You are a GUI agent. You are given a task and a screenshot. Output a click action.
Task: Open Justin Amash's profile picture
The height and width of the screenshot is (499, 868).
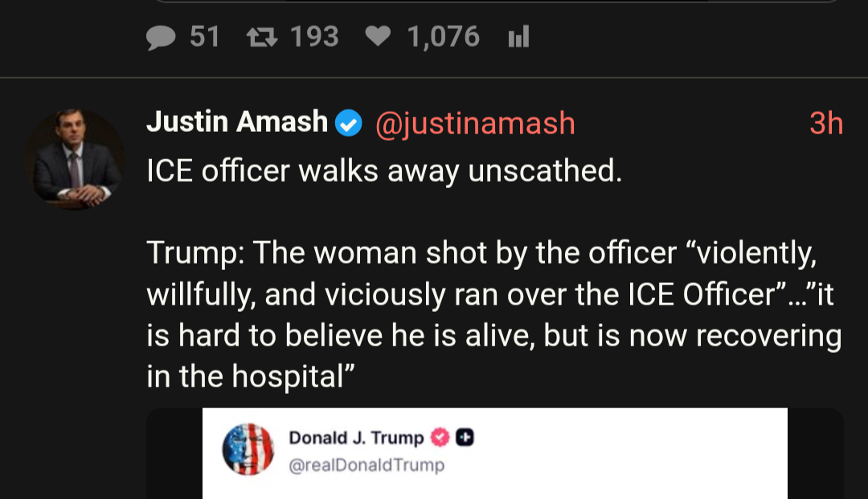pyautogui.click(x=74, y=158)
